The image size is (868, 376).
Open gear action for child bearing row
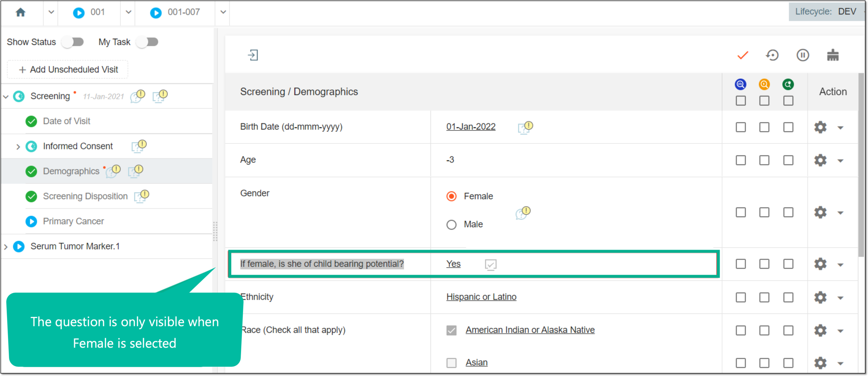820,264
